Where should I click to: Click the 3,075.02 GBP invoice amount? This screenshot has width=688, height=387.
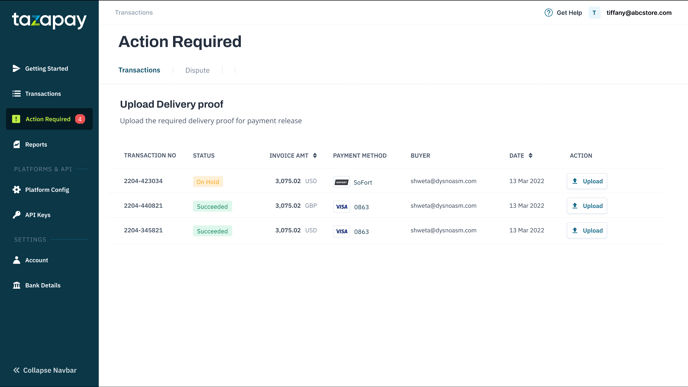(x=296, y=205)
